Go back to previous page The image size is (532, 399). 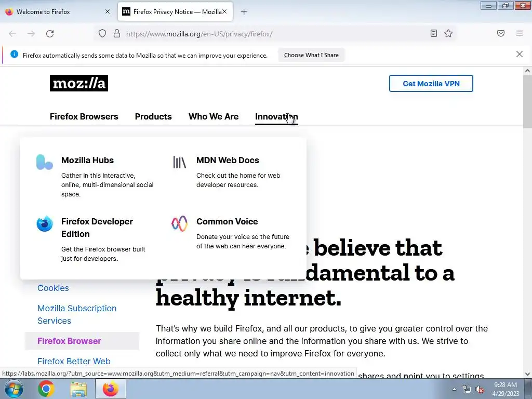coord(12,34)
